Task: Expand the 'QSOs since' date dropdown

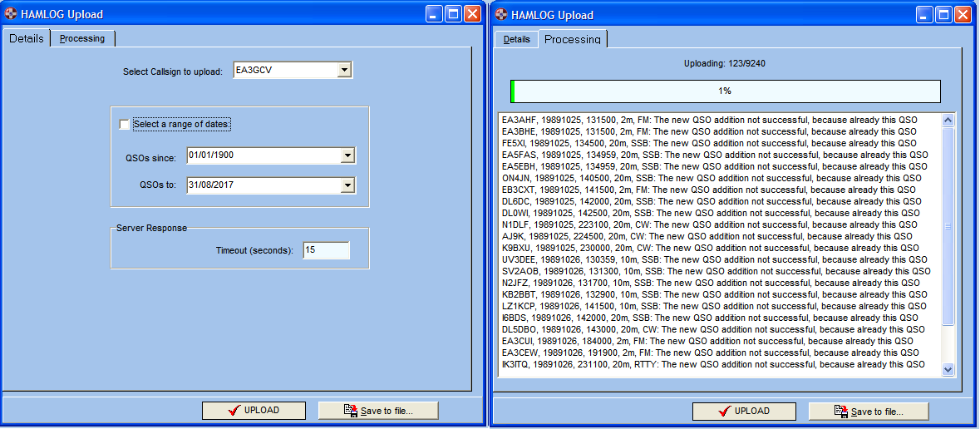Action: [347, 155]
